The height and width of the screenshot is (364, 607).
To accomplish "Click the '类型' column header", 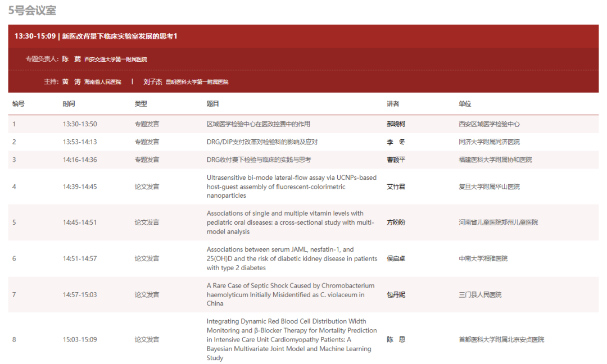I will click(141, 104).
